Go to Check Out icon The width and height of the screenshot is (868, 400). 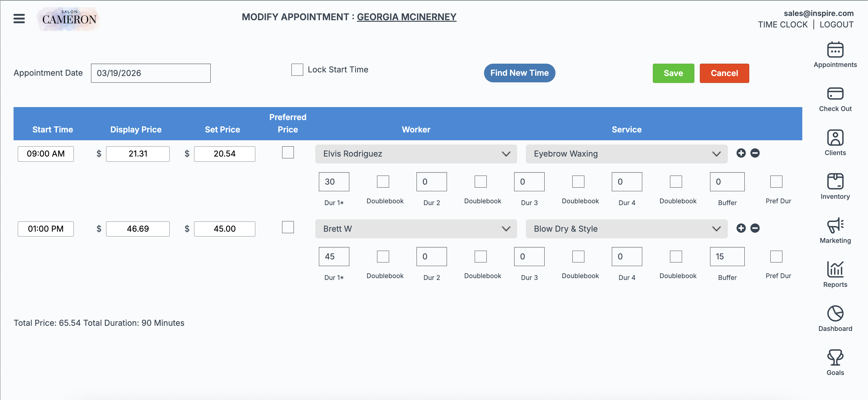click(835, 94)
